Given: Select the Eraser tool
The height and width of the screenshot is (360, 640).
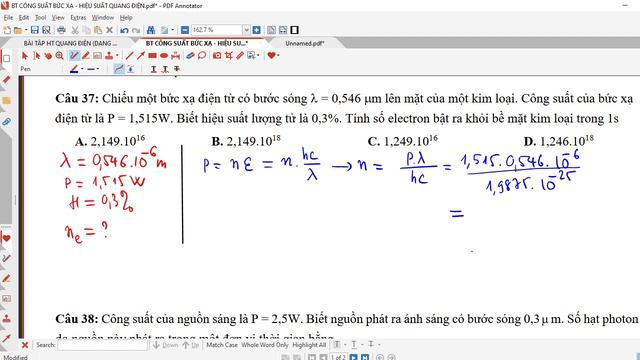Looking at the screenshot, I should click(190, 56).
